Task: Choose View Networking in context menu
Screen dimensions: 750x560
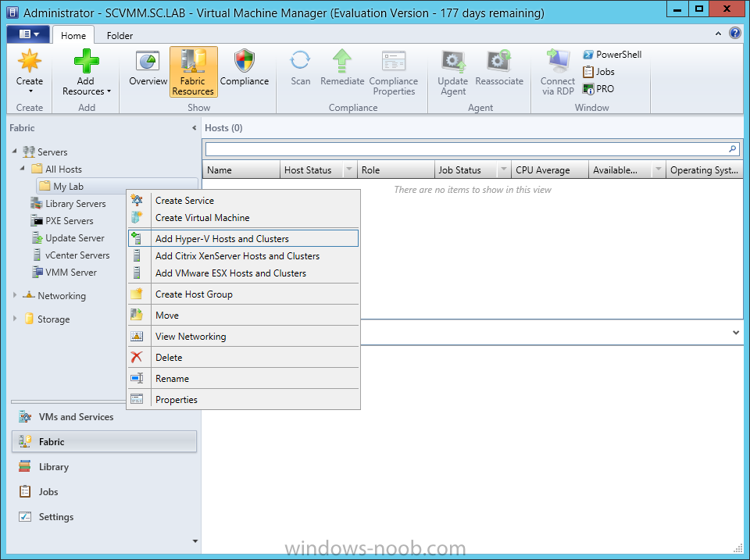Action: click(243, 337)
